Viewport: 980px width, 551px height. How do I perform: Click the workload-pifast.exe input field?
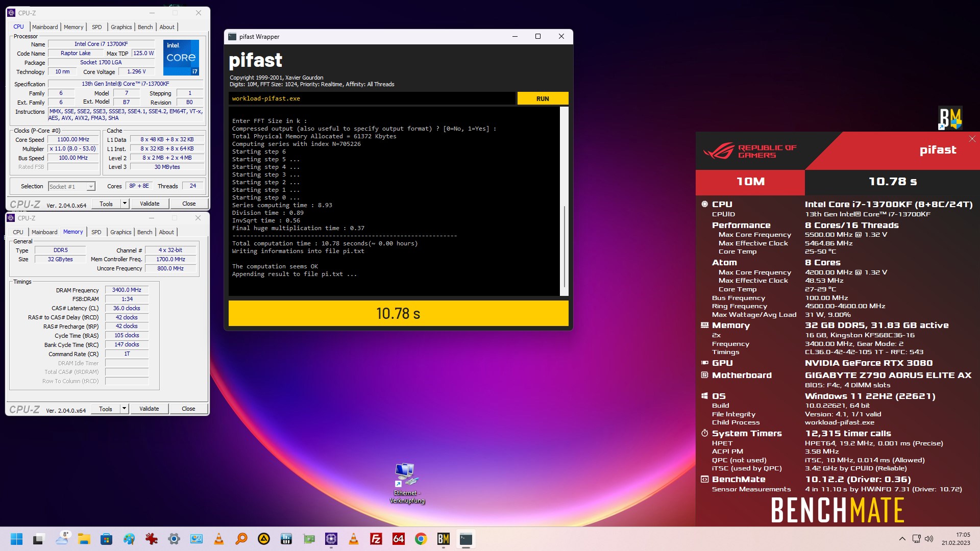tap(372, 98)
